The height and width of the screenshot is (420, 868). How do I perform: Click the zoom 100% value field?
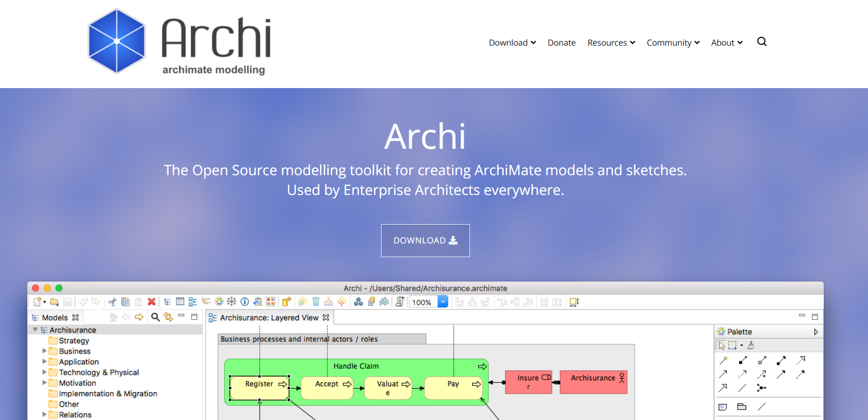point(422,302)
